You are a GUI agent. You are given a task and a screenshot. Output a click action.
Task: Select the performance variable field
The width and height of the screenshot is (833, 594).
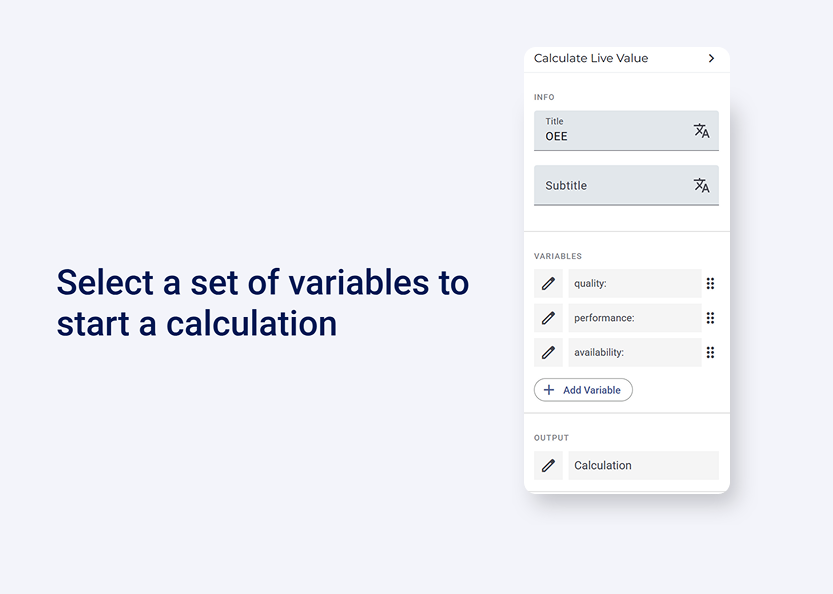pyautogui.click(x=634, y=318)
